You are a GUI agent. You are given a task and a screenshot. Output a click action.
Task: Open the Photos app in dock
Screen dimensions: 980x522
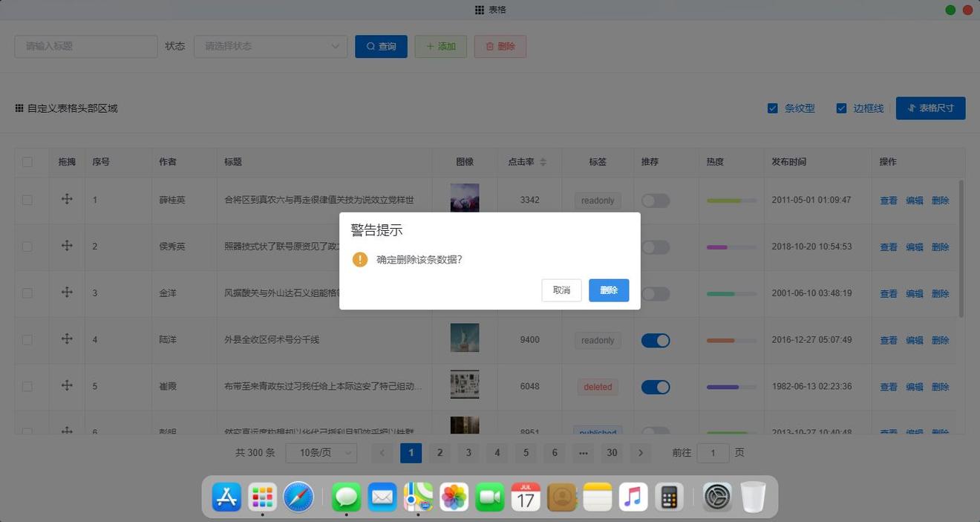tap(453, 497)
